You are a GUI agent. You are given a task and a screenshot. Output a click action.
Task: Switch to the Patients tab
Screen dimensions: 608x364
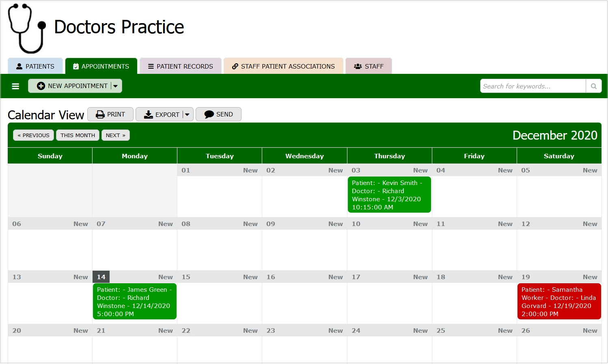coord(35,66)
